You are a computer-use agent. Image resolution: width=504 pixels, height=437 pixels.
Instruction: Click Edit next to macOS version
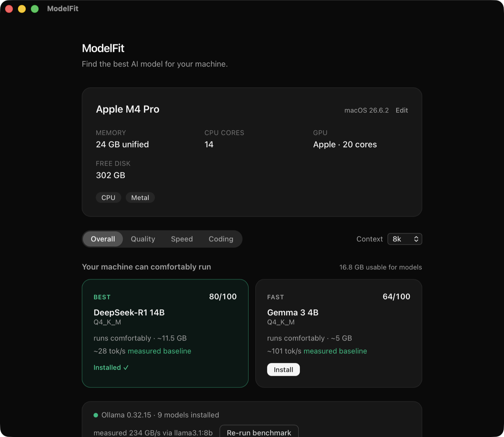coord(402,110)
